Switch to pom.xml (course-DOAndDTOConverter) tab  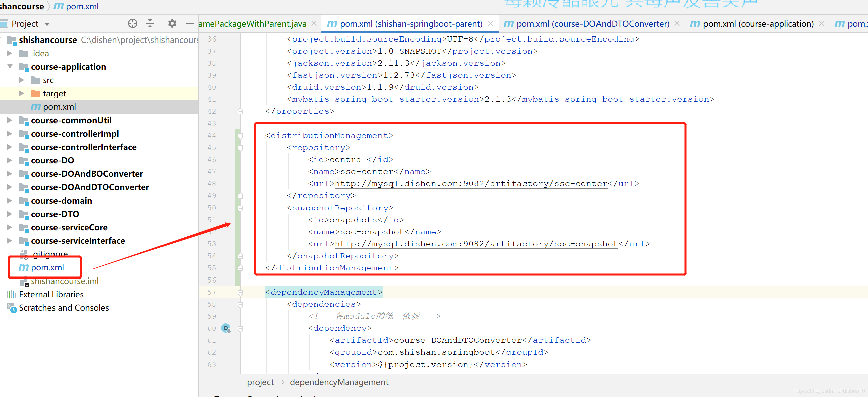592,24
